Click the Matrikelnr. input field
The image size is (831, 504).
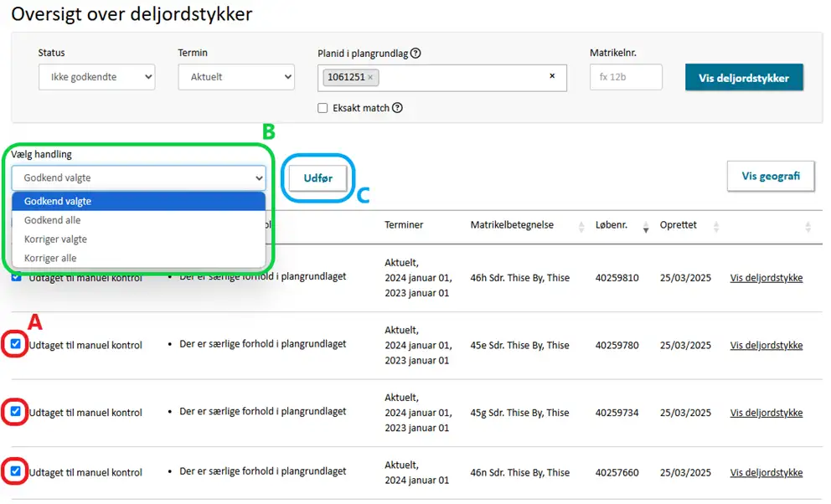[626, 77]
